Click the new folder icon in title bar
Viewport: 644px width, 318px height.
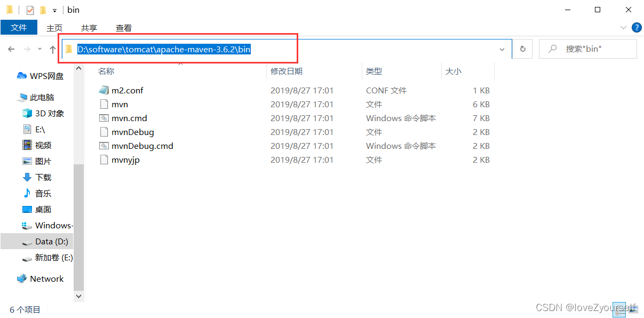point(43,10)
